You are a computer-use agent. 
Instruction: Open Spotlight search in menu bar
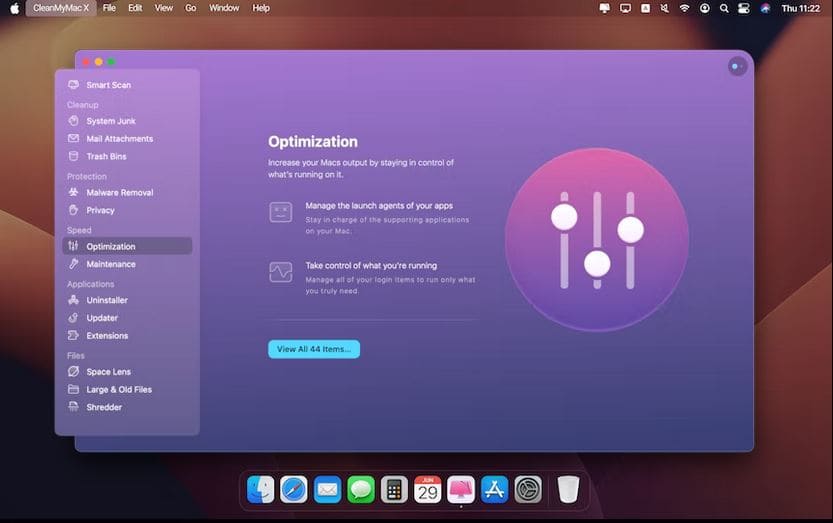(x=724, y=8)
